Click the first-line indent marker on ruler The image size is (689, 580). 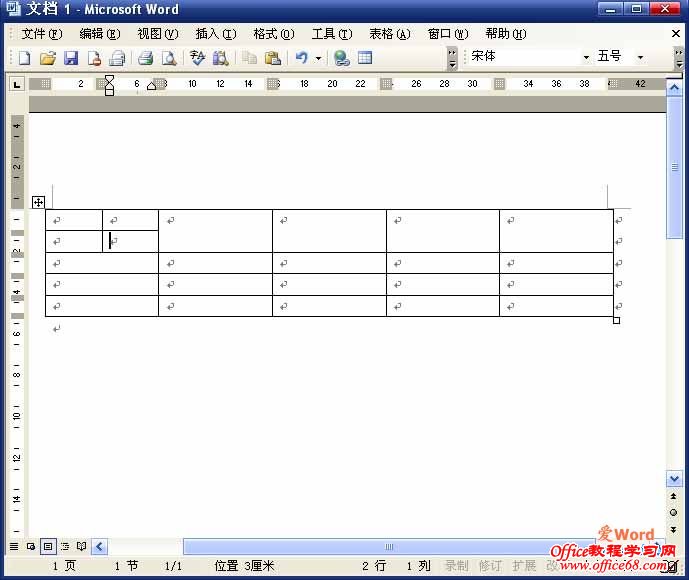click(109, 79)
